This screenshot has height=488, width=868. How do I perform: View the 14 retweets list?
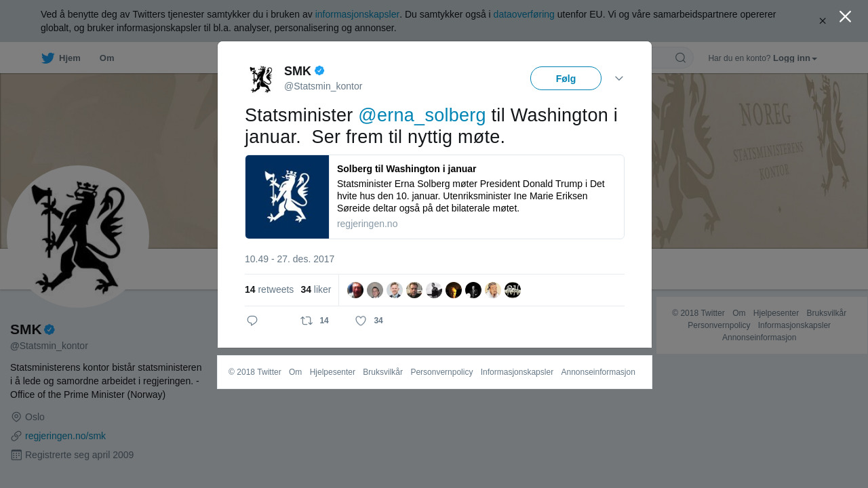[x=269, y=289]
